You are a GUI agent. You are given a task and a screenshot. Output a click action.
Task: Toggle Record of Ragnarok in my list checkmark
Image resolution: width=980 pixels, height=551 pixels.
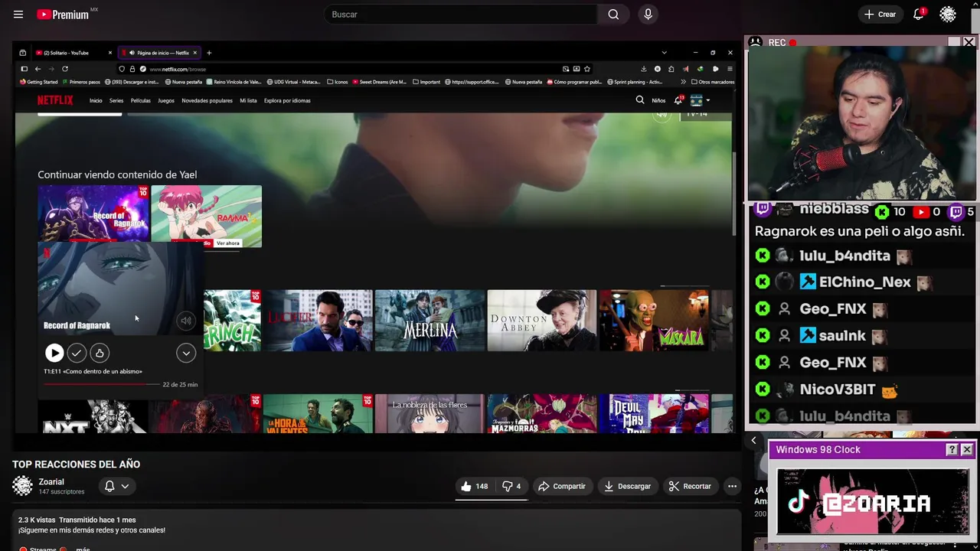click(x=77, y=353)
